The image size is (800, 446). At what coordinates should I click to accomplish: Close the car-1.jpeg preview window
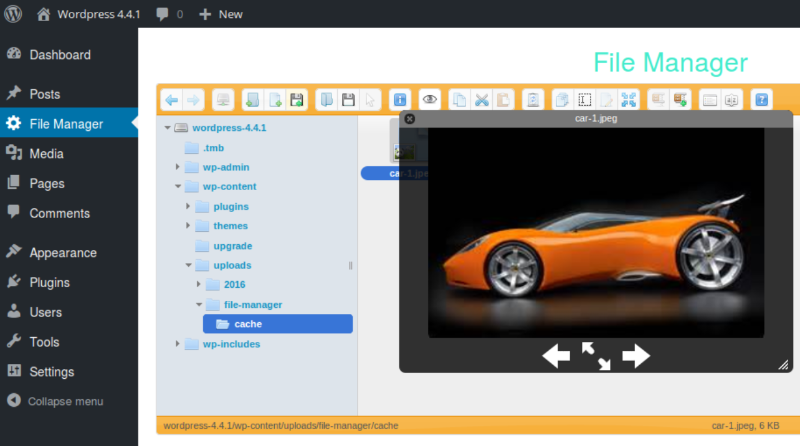click(409, 119)
